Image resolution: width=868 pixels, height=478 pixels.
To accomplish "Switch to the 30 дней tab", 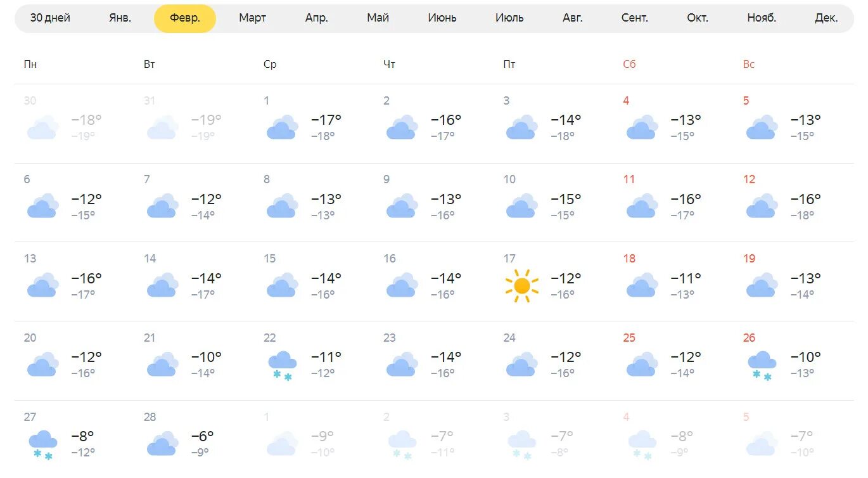I will pyautogui.click(x=50, y=18).
